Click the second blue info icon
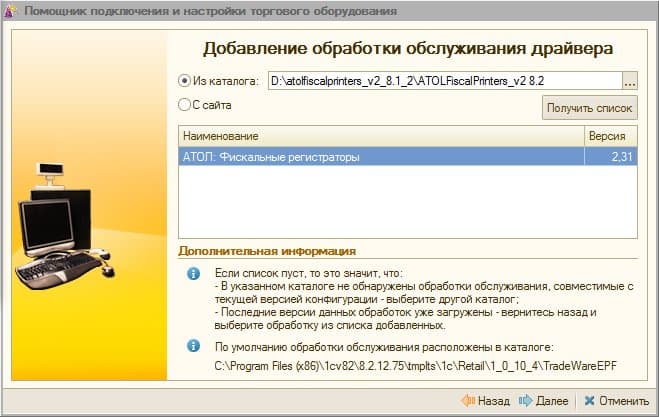The image size is (659, 417). click(193, 346)
